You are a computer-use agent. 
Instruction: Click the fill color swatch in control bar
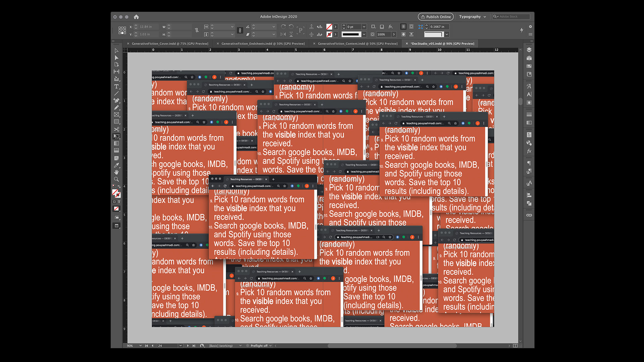329,26
